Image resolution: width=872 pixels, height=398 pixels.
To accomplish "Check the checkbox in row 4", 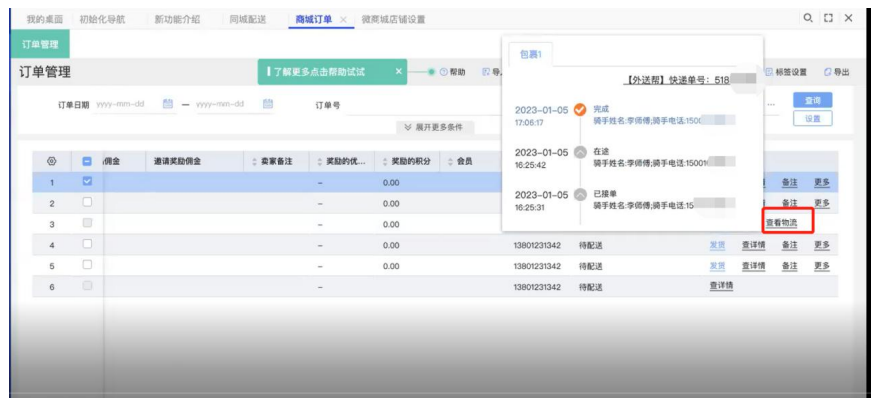I will [x=87, y=244].
